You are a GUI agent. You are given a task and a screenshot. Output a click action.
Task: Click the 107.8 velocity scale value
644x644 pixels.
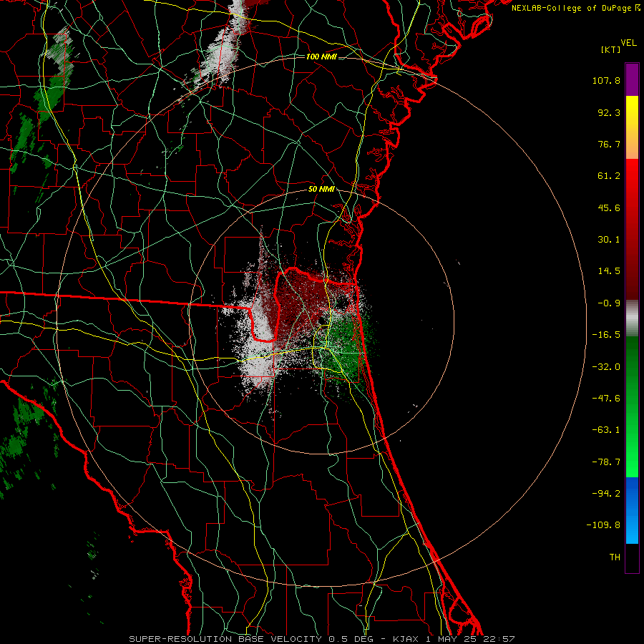coord(606,80)
